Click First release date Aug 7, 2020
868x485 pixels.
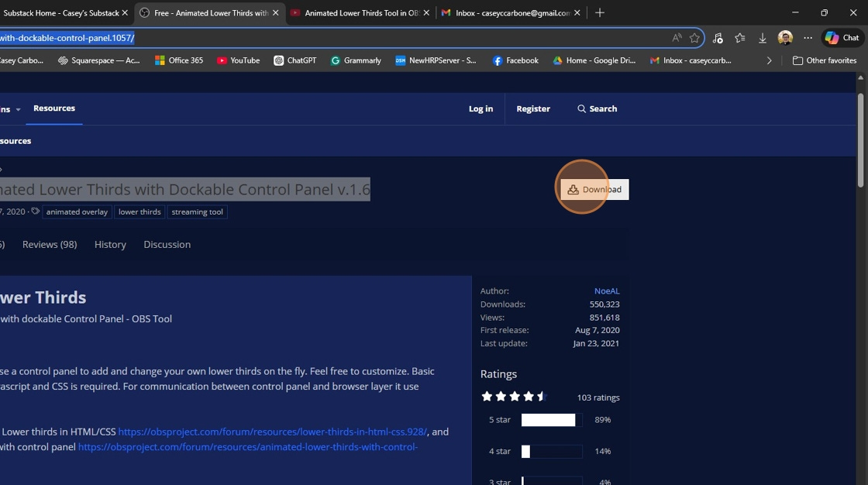tap(598, 330)
